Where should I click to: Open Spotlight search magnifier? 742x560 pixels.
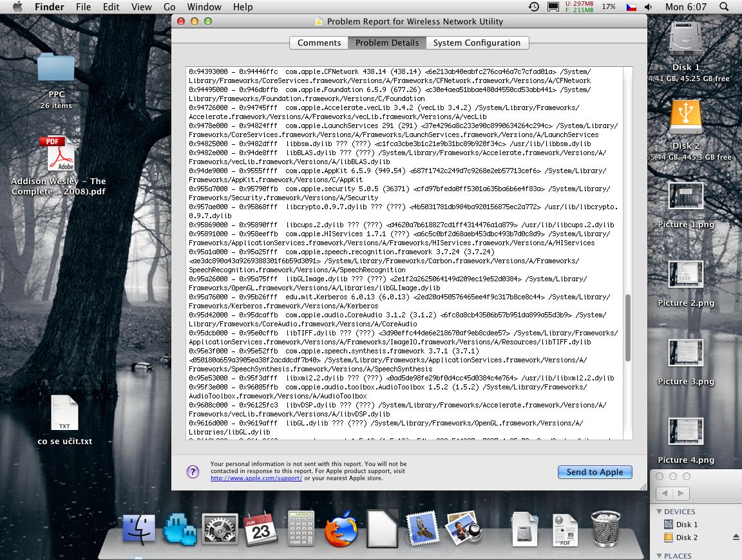pyautogui.click(x=723, y=6)
